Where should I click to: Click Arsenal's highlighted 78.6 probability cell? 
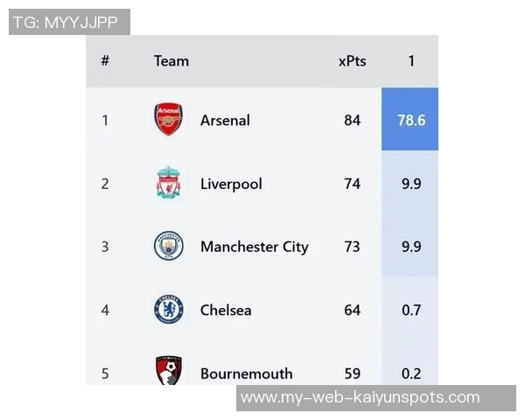click(x=410, y=120)
